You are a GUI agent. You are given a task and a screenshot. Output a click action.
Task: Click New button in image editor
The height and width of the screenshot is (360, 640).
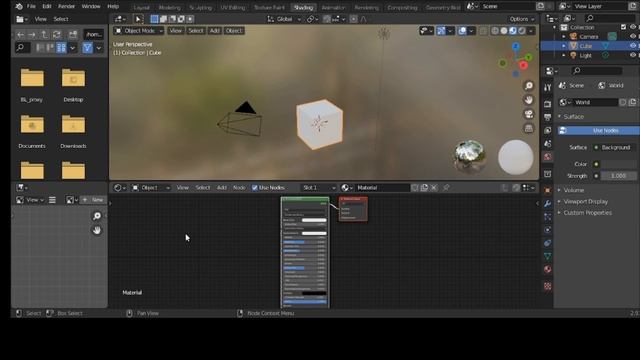pyautogui.click(x=93, y=200)
